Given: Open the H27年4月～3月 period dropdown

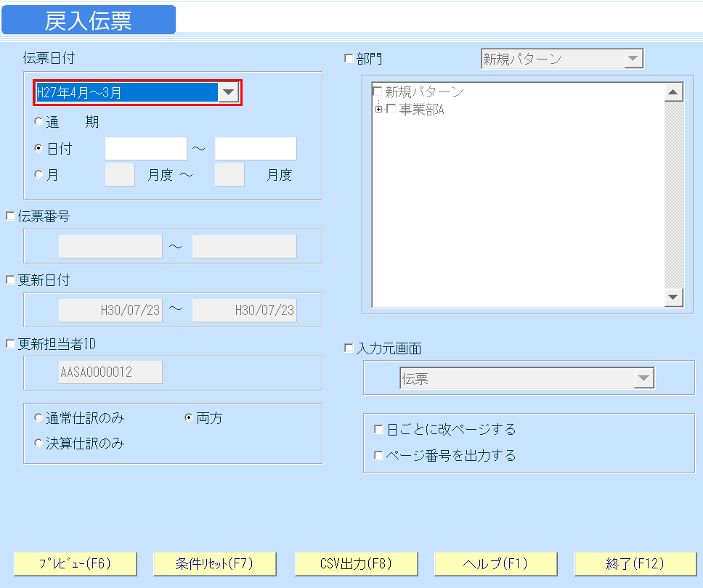Looking at the screenshot, I should pos(229,93).
